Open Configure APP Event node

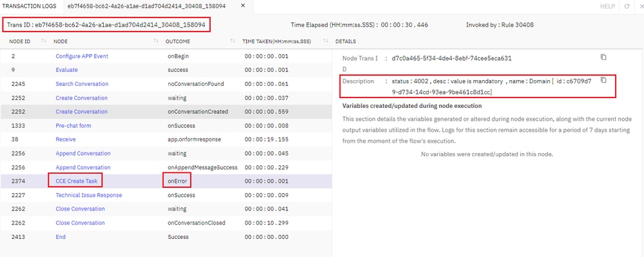82,56
